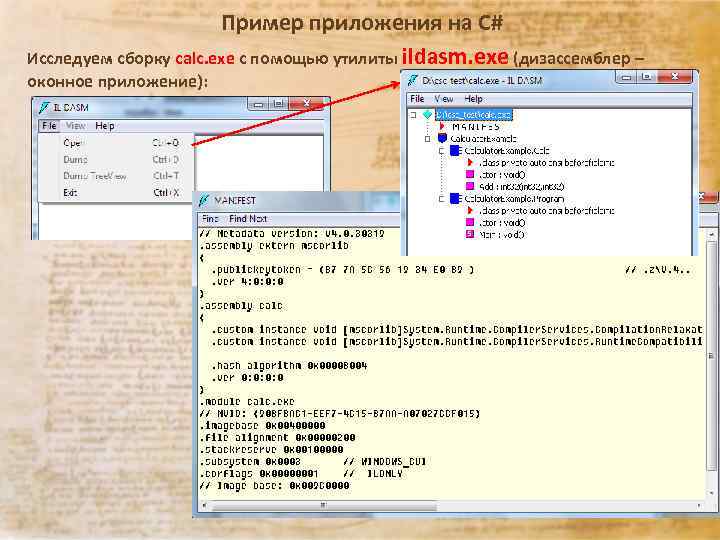Click static method icon beside Main
The image size is (720, 540).
coord(470,234)
